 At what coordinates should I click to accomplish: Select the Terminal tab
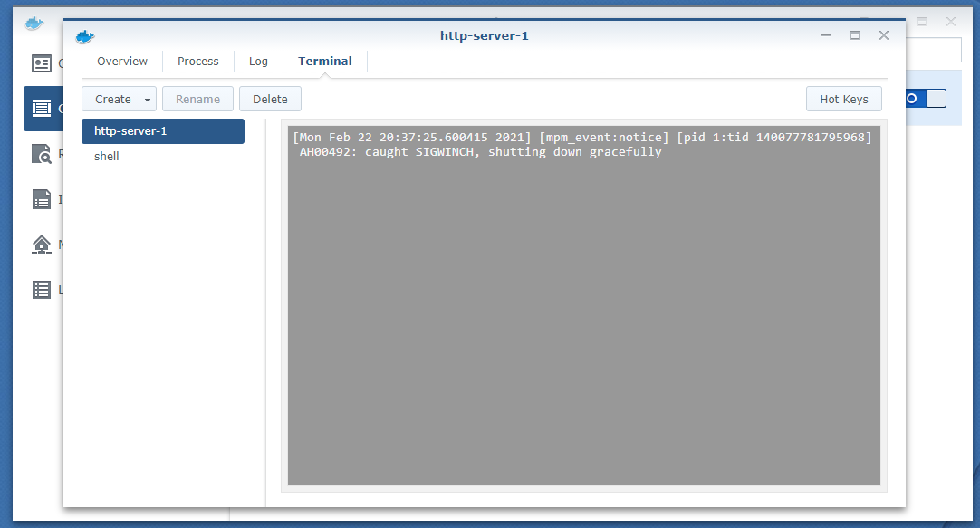click(x=325, y=62)
